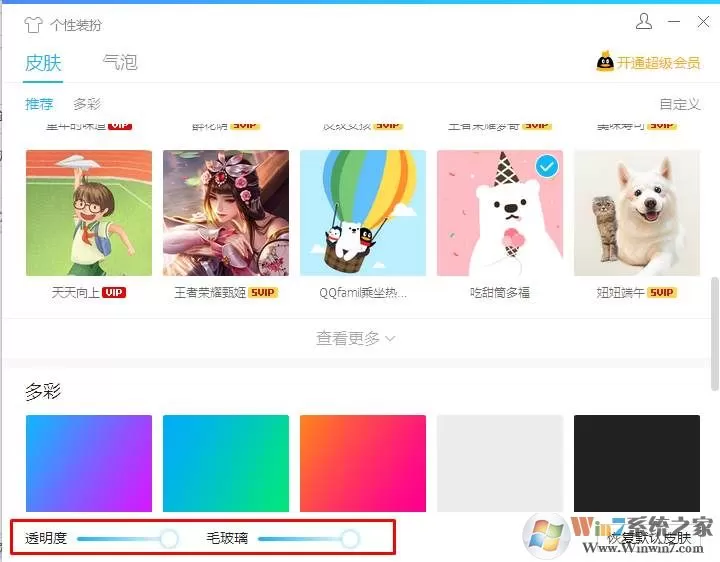
Task: Pick the black color swatch
Action: pyautogui.click(x=637, y=463)
